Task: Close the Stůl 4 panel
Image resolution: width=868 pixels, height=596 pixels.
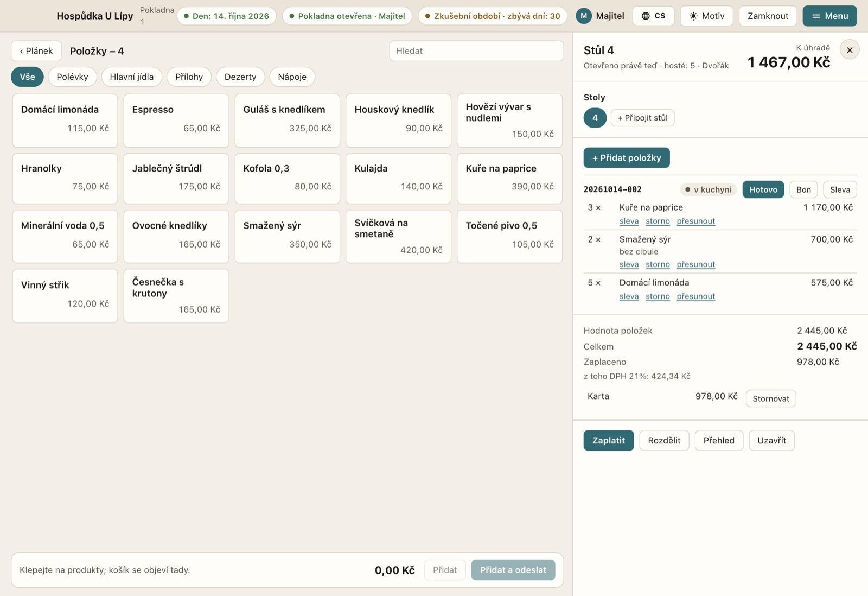Action: click(x=850, y=50)
